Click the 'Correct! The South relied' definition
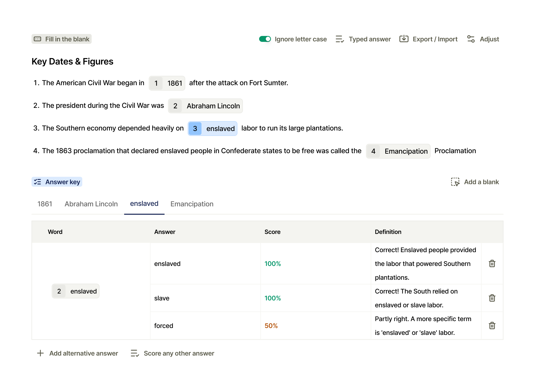 coord(416,298)
